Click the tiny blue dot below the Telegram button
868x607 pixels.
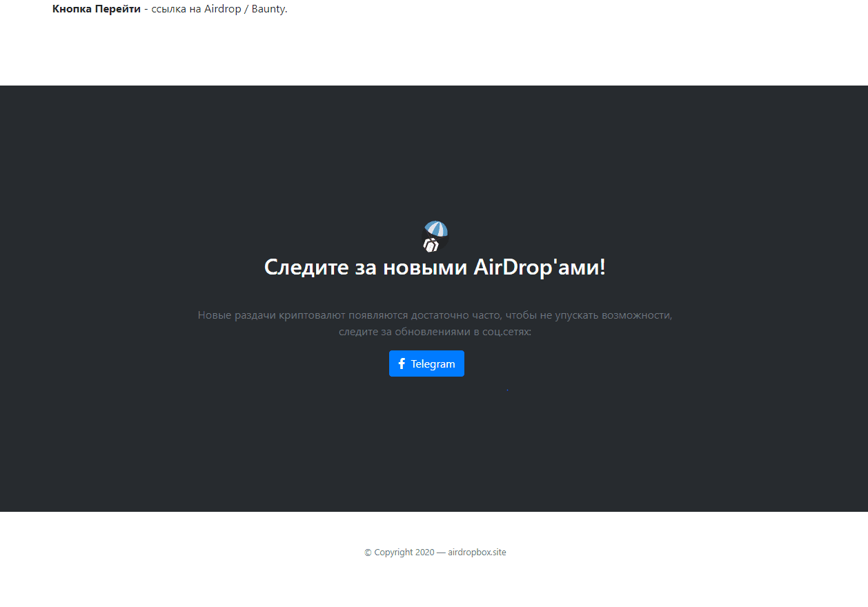tap(507, 390)
